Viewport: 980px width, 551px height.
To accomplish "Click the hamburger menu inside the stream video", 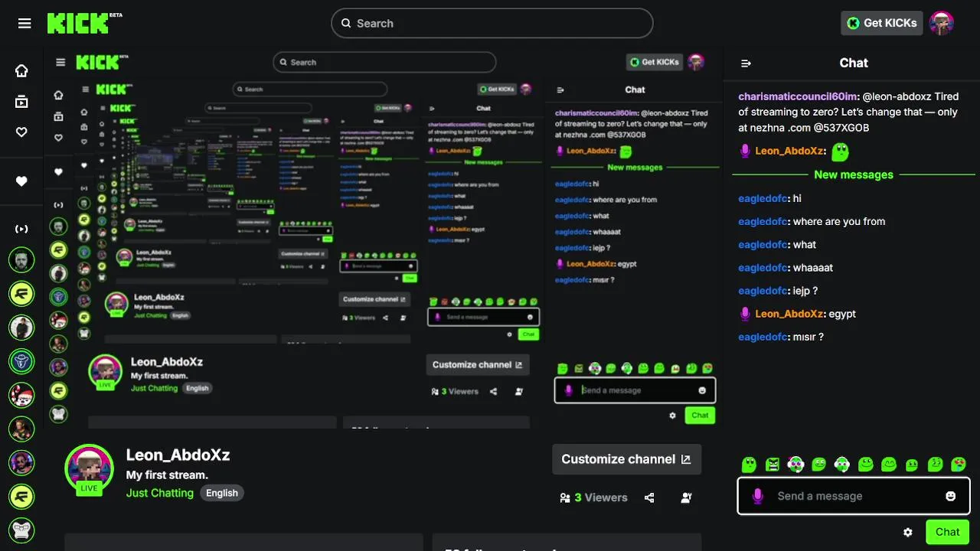I will [60, 62].
